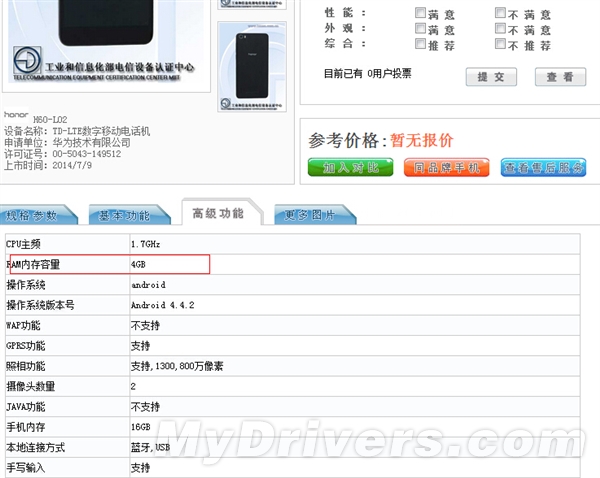Check 不满意 for 外观 rating
This screenshot has height=478, width=600.
point(500,28)
